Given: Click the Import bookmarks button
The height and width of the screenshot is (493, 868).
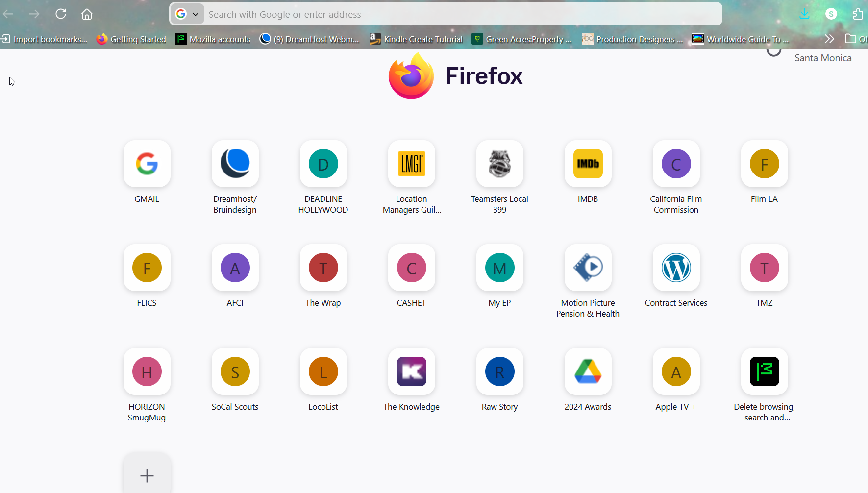Looking at the screenshot, I should click(x=45, y=39).
